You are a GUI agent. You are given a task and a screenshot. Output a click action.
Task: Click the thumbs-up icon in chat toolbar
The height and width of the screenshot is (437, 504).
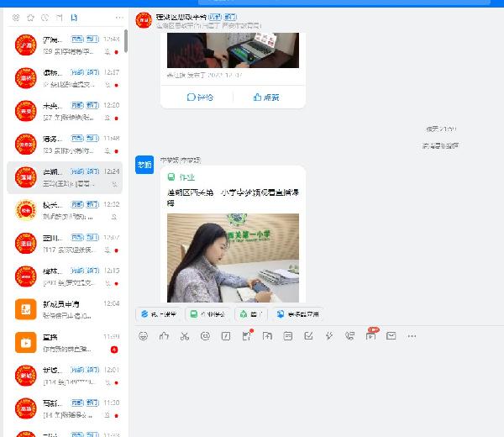point(164,336)
